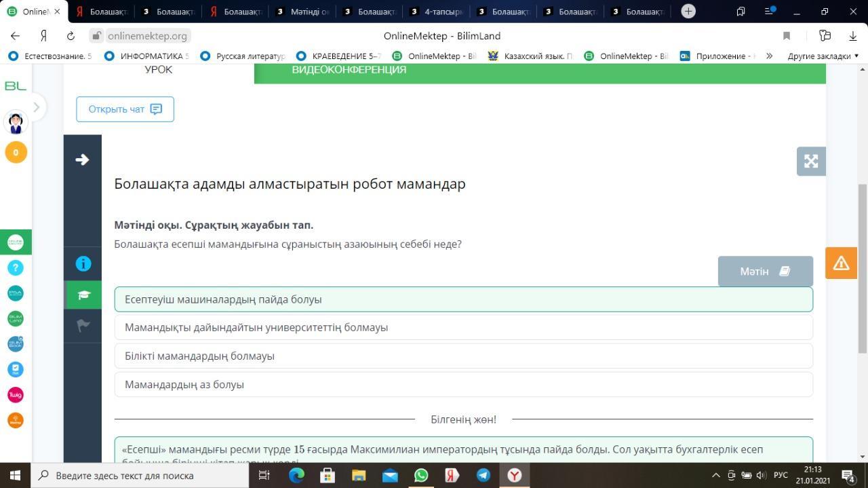Open new tab plus button
Screen dimensions: 868x488
click(x=688, y=11)
